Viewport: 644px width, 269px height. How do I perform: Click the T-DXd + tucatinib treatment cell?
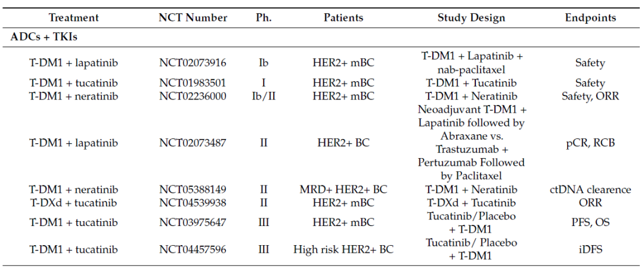pyautogui.click(x=73, y=203)
